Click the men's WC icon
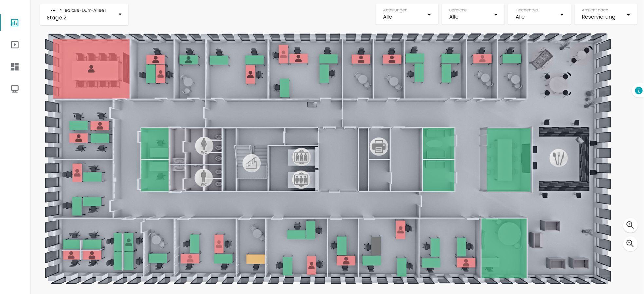Image resolution: width=644 pixels, height=294 pixels. coord(203,178)
